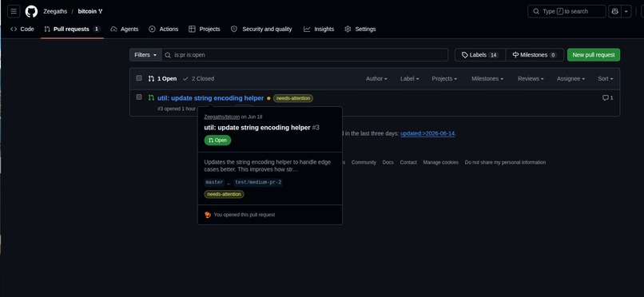Open PR title util: update string encoding helper

point(210,98)
